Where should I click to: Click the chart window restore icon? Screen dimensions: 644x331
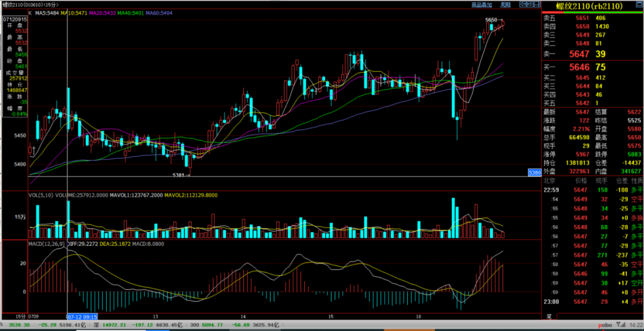point(535,5)
